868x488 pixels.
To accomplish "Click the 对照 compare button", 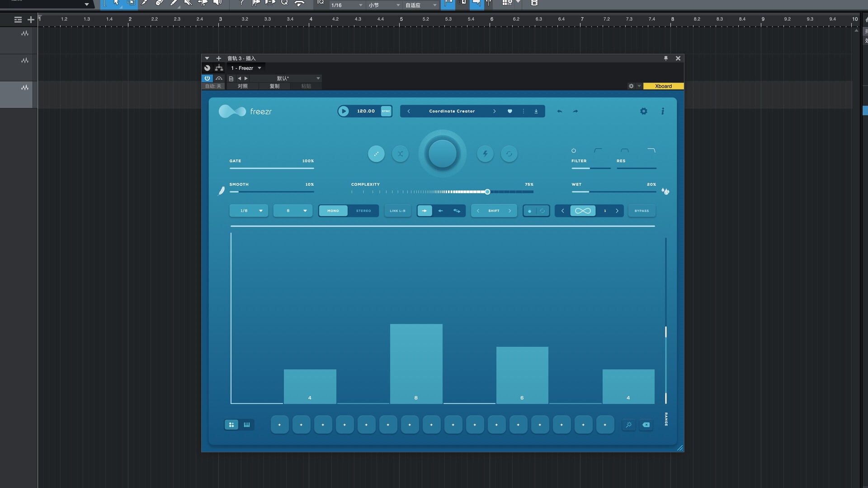I will 243,86.
